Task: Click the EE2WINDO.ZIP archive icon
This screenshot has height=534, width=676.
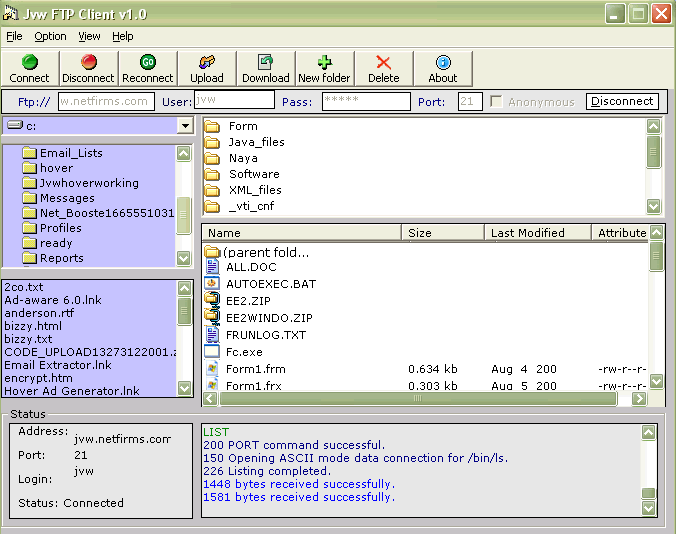Action: 212,318
